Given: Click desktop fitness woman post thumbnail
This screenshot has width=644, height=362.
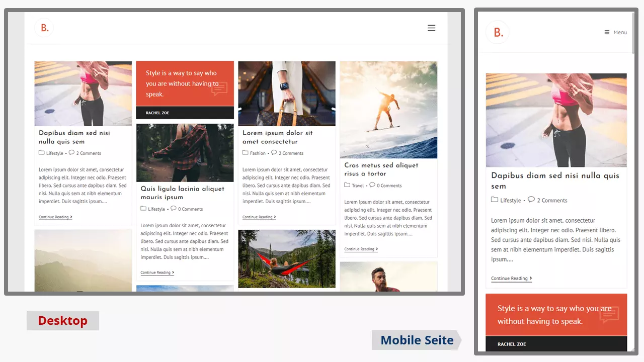Looking at the screenshot, I should 83,94.
